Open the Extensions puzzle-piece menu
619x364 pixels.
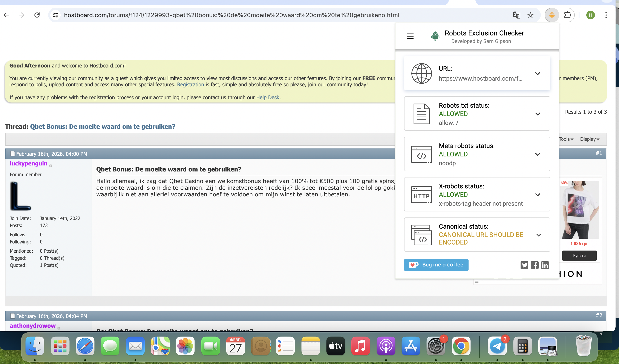pos(567,15)
